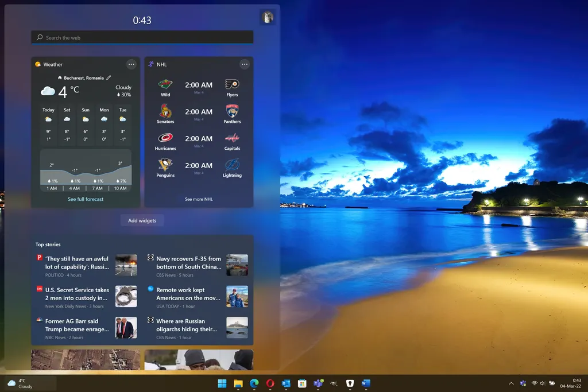Screen dimensions: 588x392
Task: Click the Windows Start button
Action: click(222, 383)
